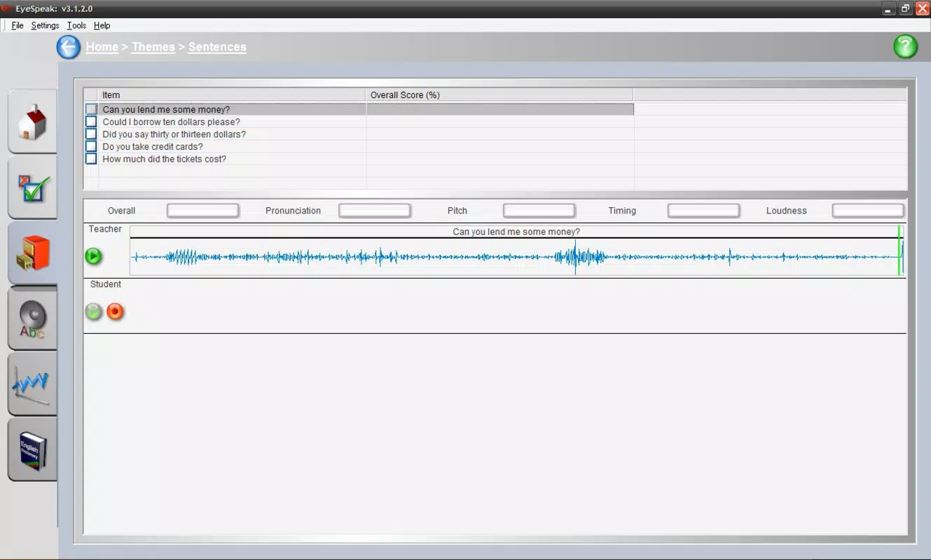Tick checkbox for "How much did the tickets cost?"
The width and height of the screenshot is (931, 560).
pos(91,159)
